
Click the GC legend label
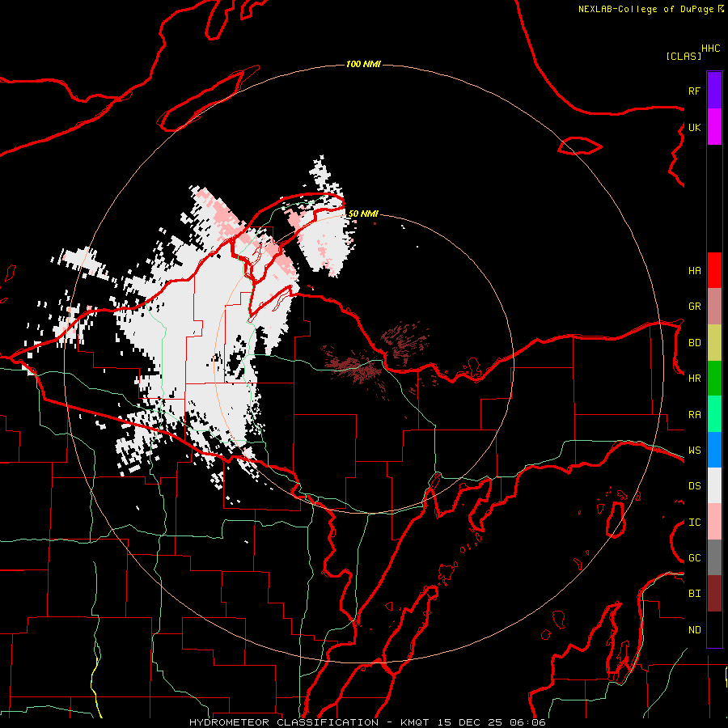pyautogui.click(x=694, y=558)
